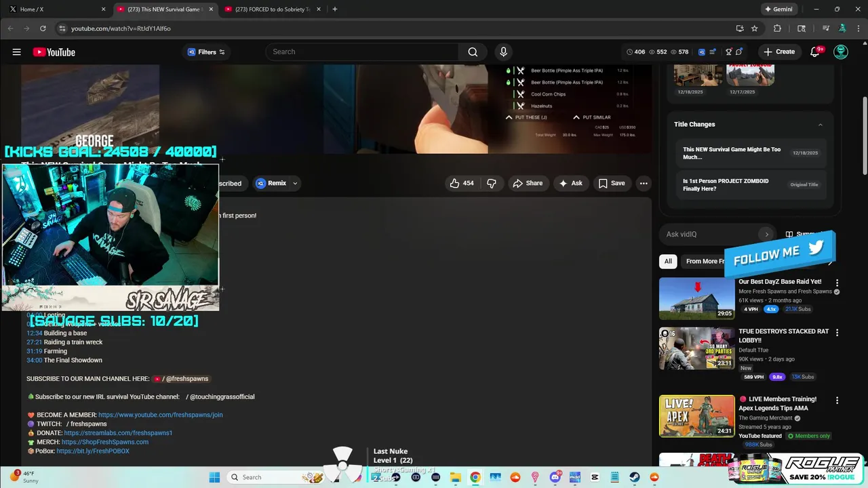The height and width of the screenshot is (488, 868).
Task: Jump to 34:00 The Final Showdown
Action: (x=35, y=361)
